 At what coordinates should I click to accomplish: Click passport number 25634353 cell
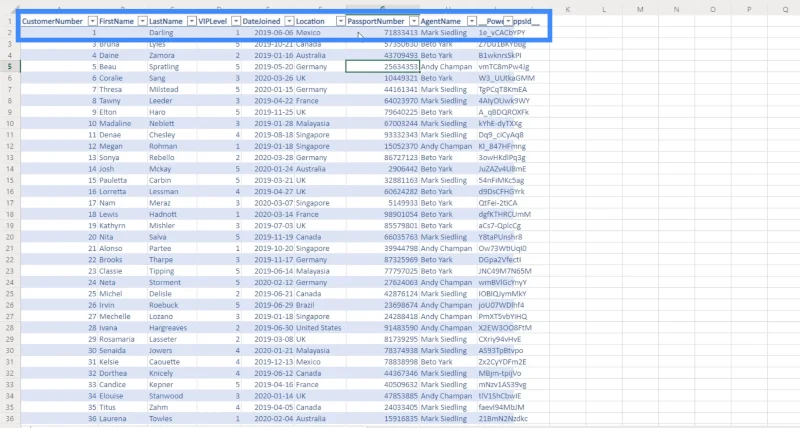[383, 66]
